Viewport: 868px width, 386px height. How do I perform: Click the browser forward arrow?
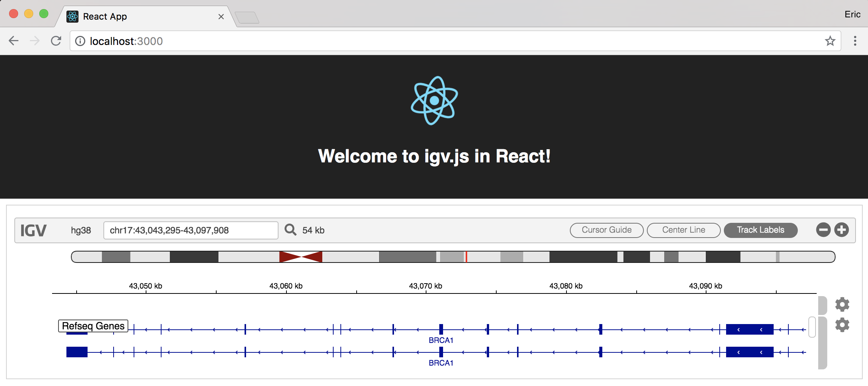point(35,41)
